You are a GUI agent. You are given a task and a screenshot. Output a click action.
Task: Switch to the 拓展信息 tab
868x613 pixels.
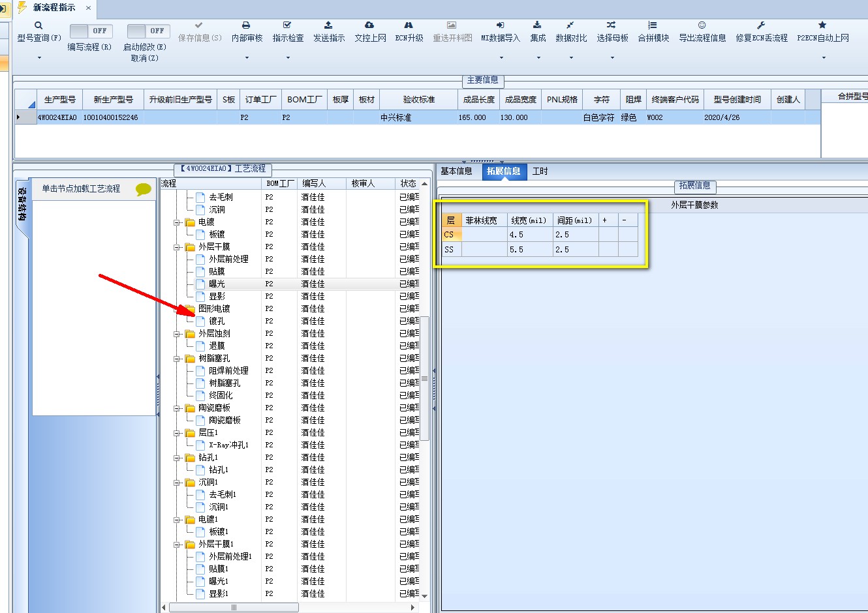(503, 172)
